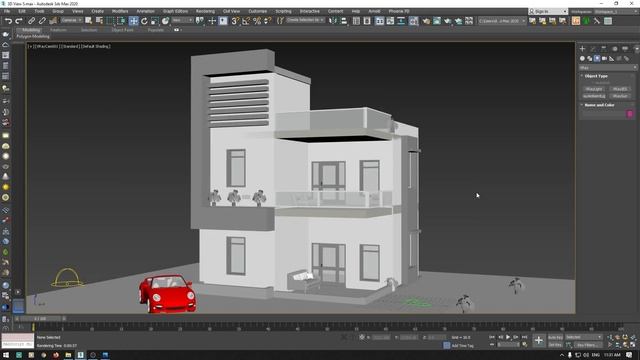This screenshot has width=640, height=360.
Task: Open the File menu
Action: (7, 11)
